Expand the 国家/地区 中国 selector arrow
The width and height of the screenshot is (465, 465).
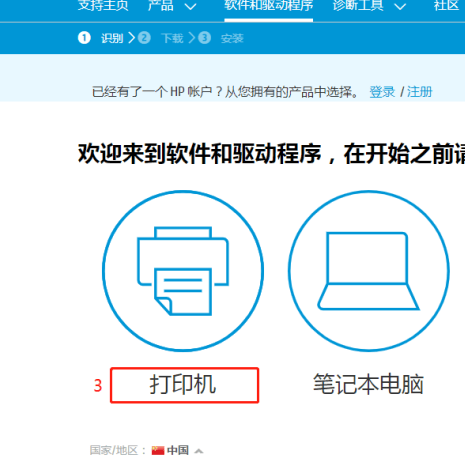click(x=199, y=451)
